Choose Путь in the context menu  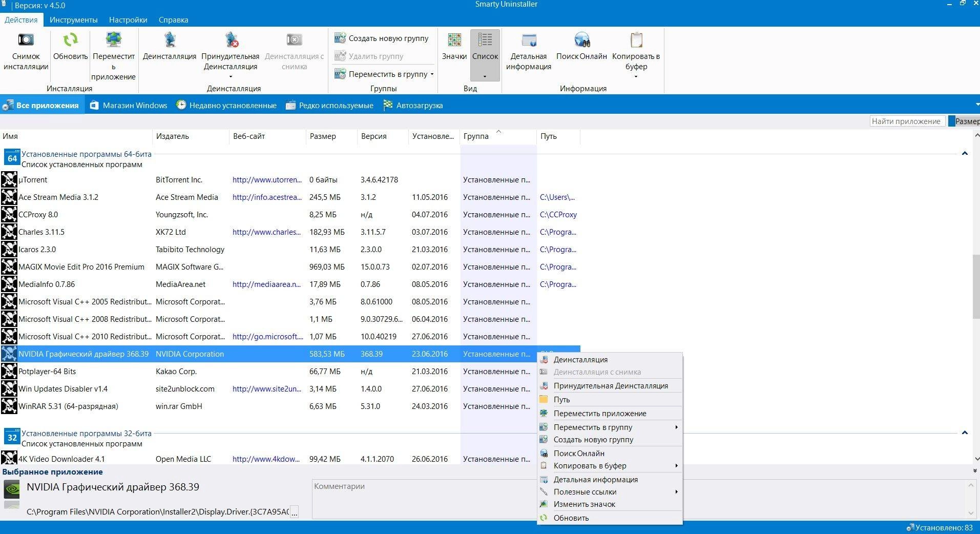point(610,399)
